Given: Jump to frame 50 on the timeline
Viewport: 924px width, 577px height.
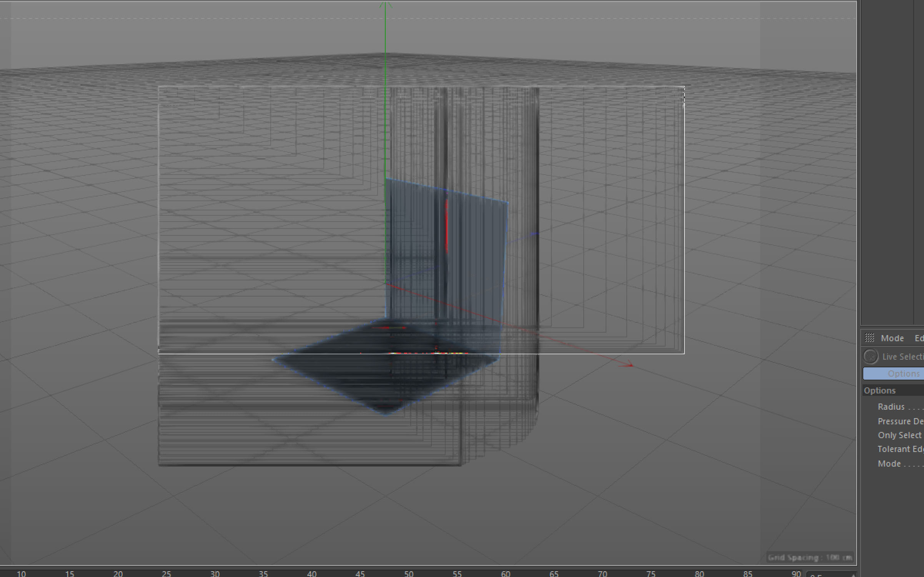Looking at the screenshot, I should coord(408,573).
